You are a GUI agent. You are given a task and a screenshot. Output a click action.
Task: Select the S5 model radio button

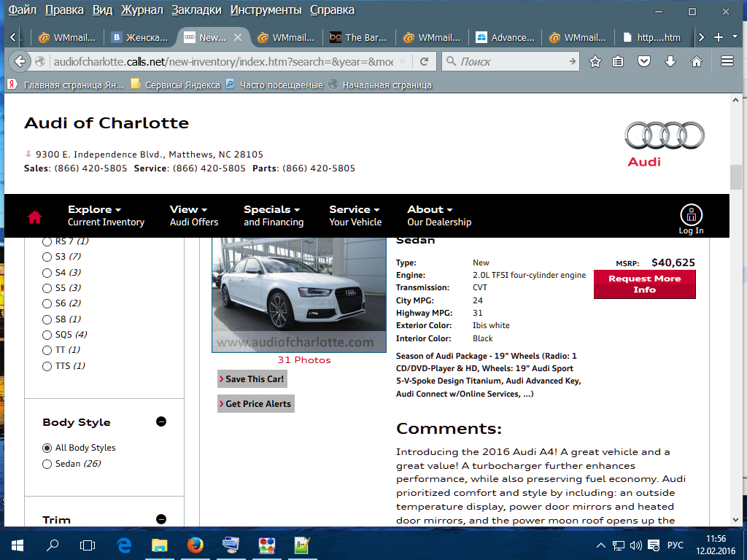(x=47, y=288)
